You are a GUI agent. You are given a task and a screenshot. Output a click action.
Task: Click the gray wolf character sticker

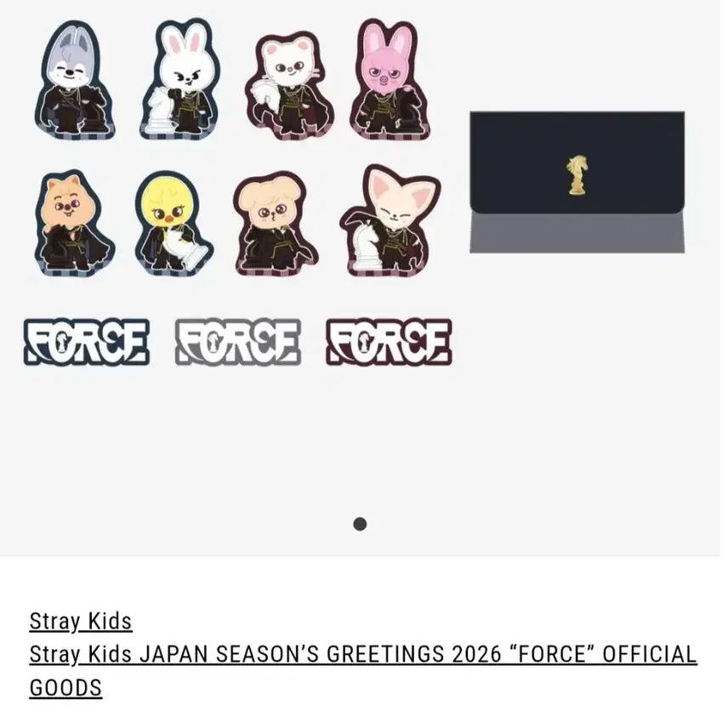pos(75,80)
